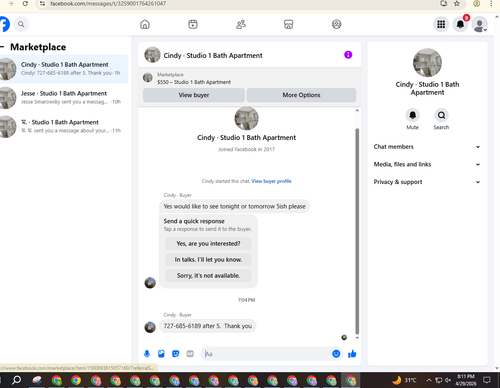Click the View buyer button

[194, 95]
